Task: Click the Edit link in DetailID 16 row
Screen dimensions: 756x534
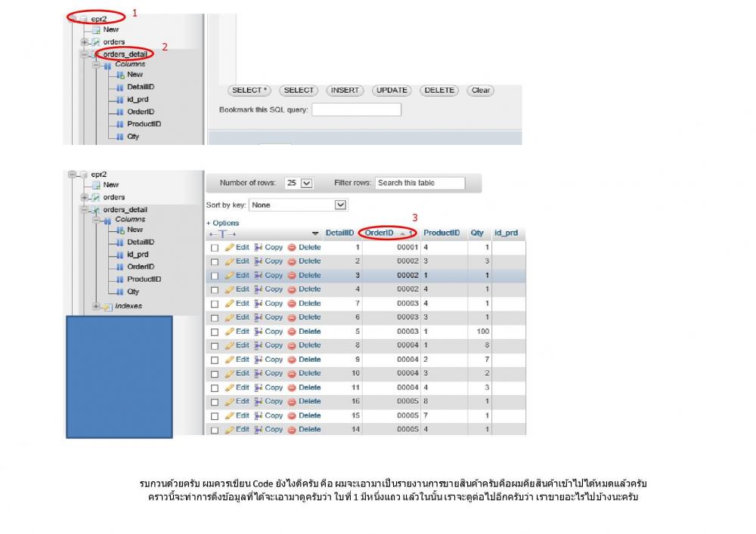Action: (243, 401)
